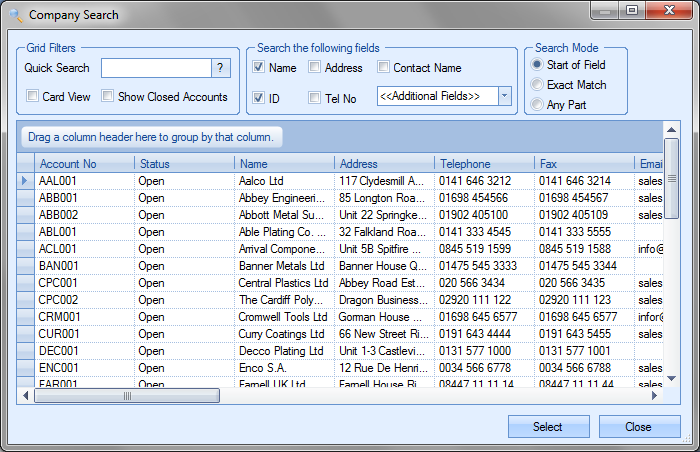
Task: Click the horizontal scrollbar thumb
Action: point(128,396)
